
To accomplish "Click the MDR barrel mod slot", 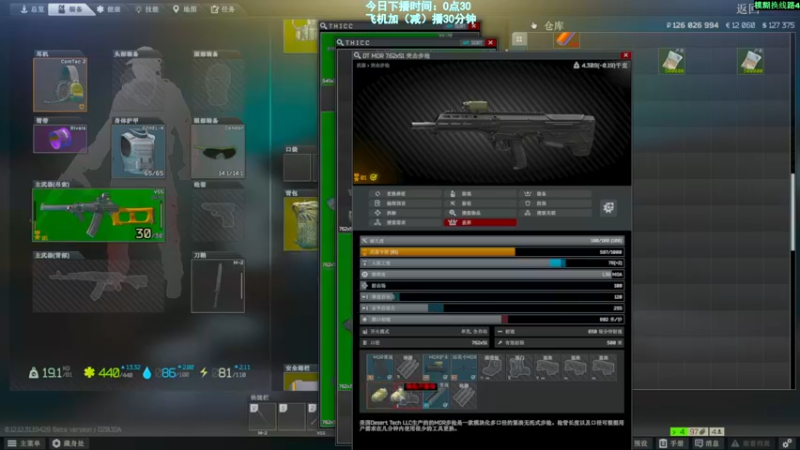I will [x=463, y=367].
